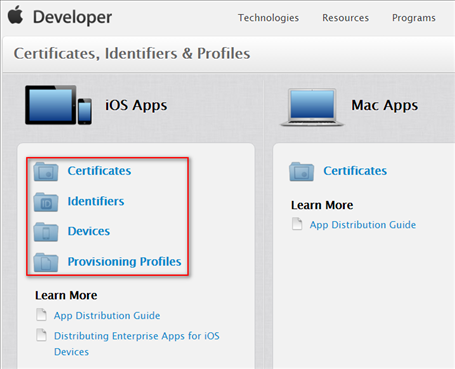Open the Provisioning Profiles folder icon
Screen dimensions: 455x369
(46, 262)
